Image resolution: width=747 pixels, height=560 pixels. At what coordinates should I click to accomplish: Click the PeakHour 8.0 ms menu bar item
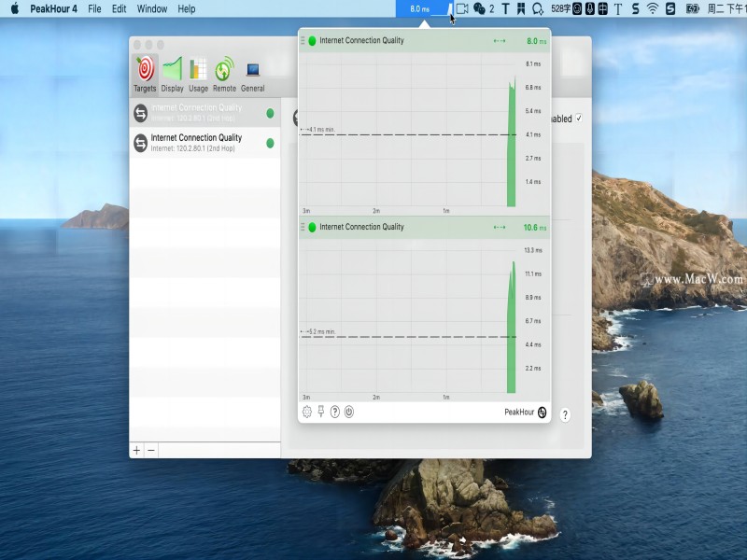[x=426, y=8]
